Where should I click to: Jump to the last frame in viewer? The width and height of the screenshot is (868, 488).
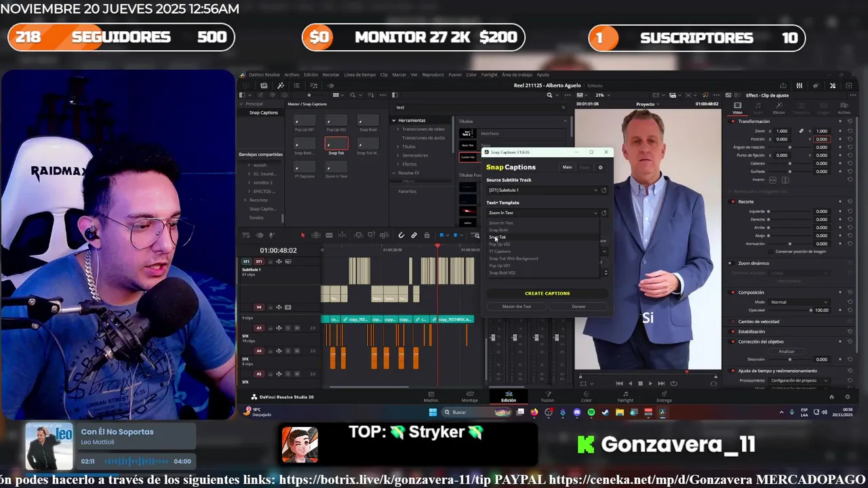click(661, 384)
